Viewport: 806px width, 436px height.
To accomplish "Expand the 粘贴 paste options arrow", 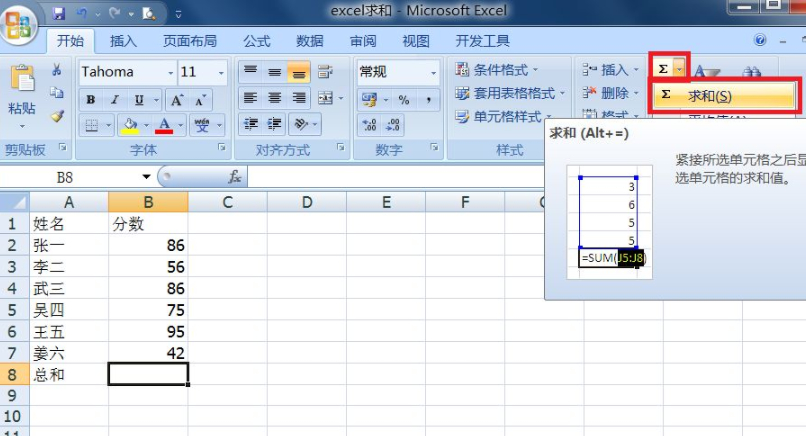I will click(22, 126).
